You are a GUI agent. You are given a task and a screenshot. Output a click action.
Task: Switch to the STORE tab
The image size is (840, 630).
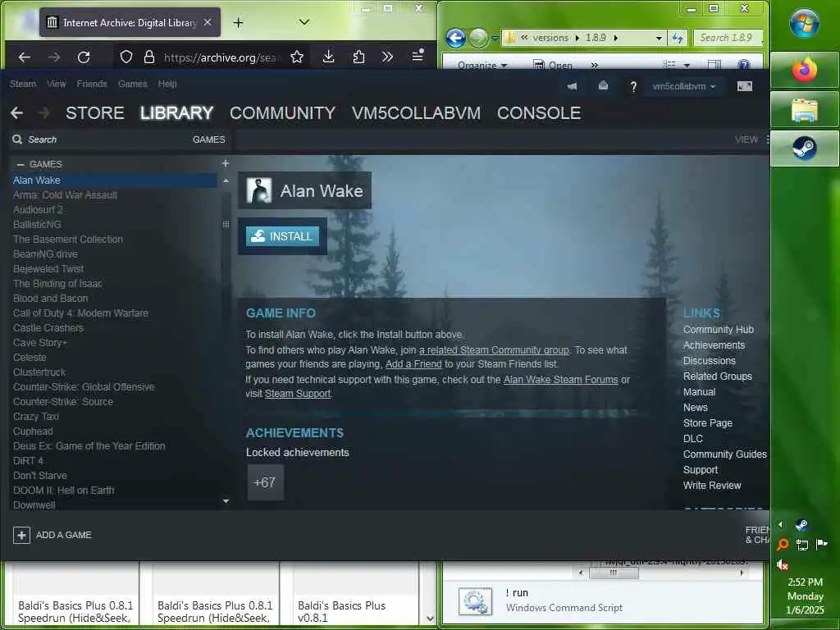[95, 113]
